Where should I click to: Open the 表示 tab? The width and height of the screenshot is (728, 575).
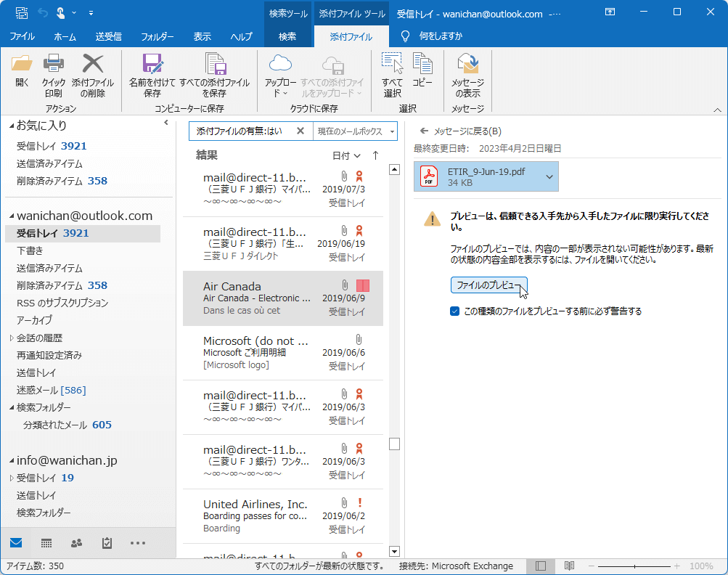[x=202, y=36]
